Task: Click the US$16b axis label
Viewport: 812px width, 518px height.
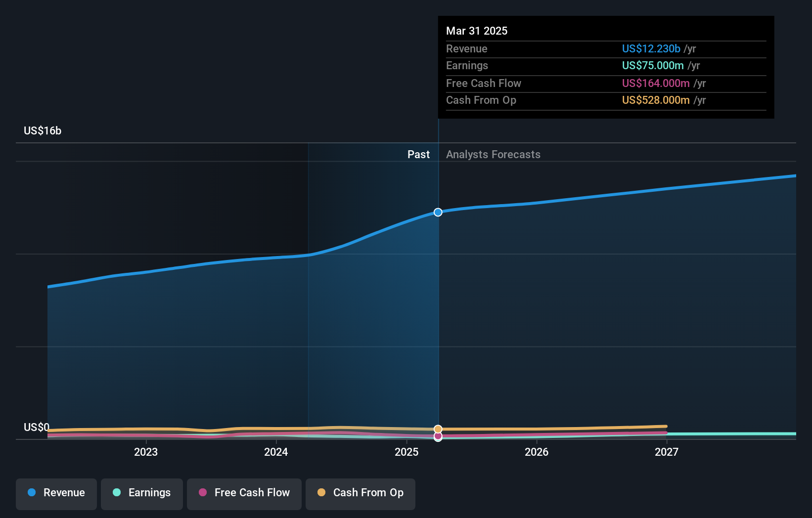Action: (x=43, y=130)
